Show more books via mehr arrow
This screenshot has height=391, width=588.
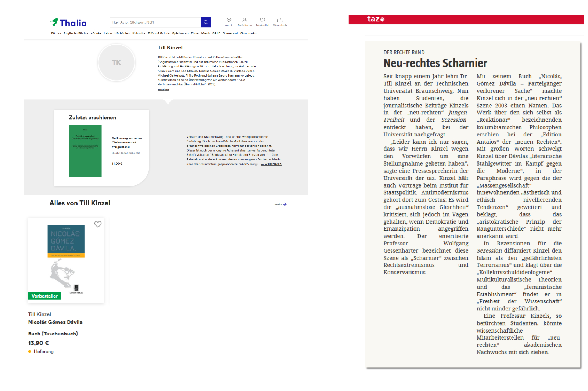coord(280,204)
